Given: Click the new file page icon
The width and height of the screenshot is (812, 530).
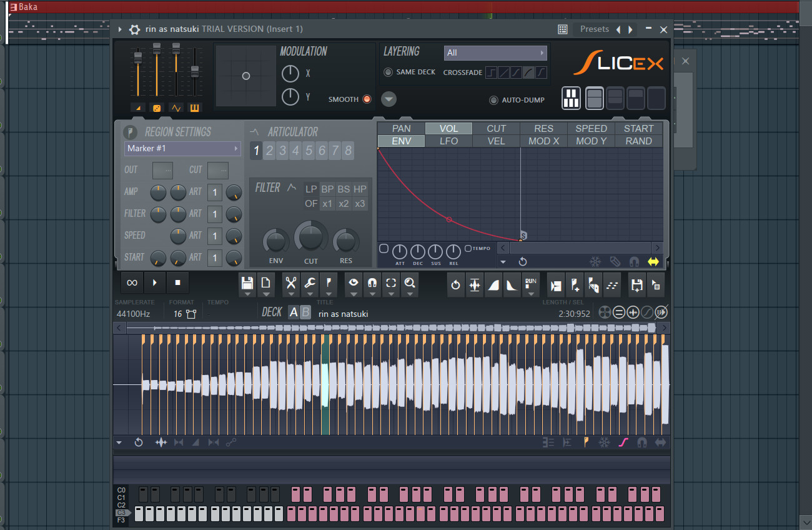Looking at the screenshot, I should (266, 282).
